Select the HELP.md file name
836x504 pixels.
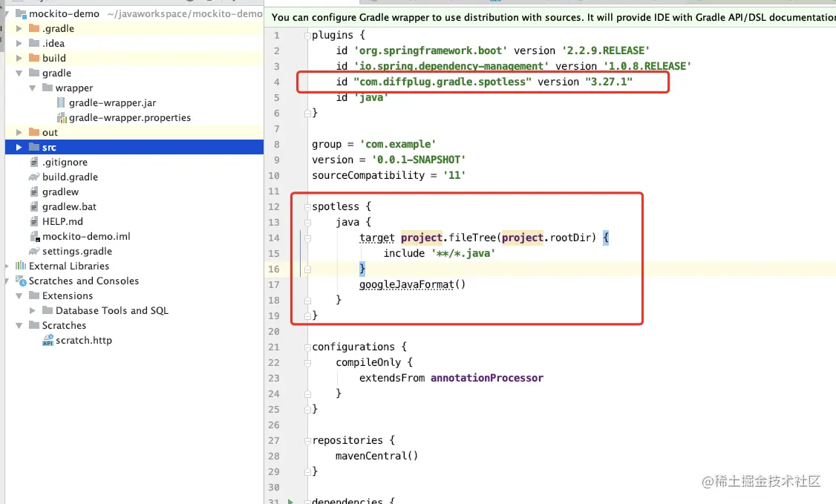tap(62, 222)
